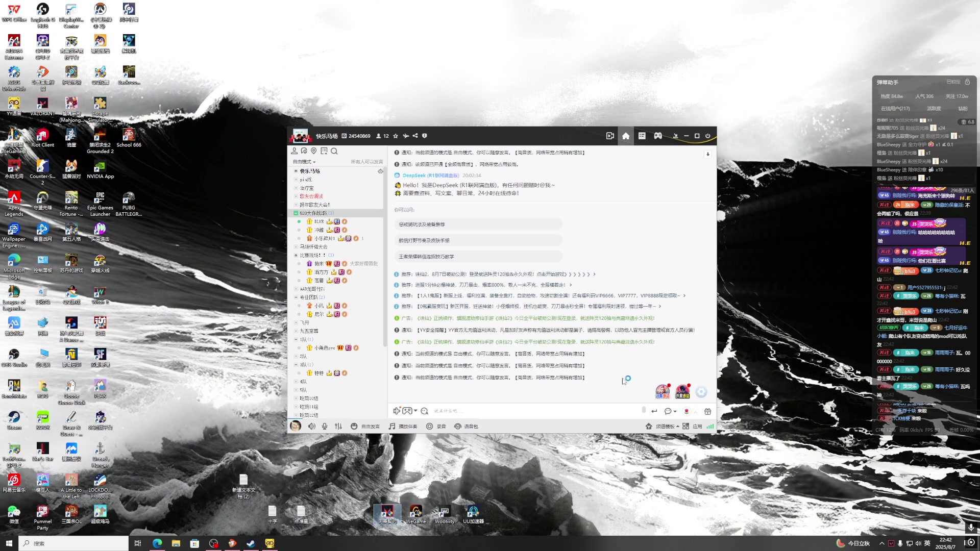This screenshot has width=980, height=551.
Task: Click the location pin icon above channel tree
Action: pos(314,151)
